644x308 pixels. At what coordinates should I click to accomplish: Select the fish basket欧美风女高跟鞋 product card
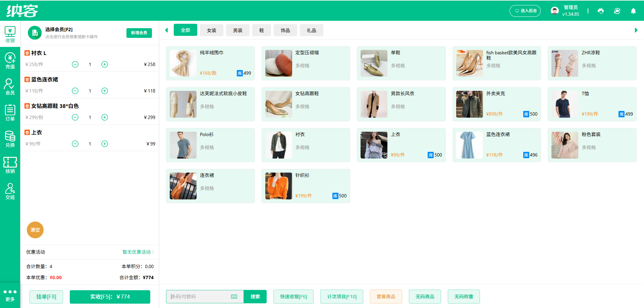pos(497,63)
